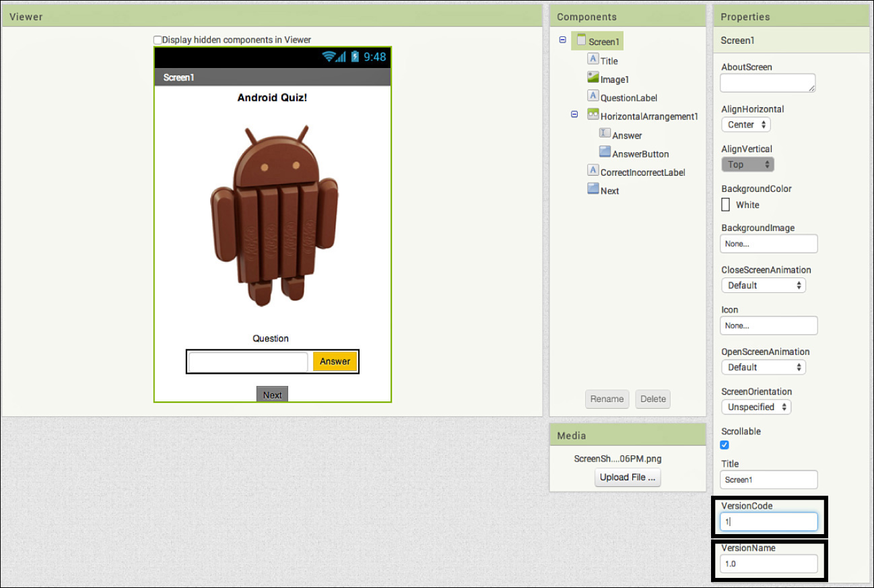Uncheck the Scrollable checkbox
874x588 pixels.
click(725, 445)
